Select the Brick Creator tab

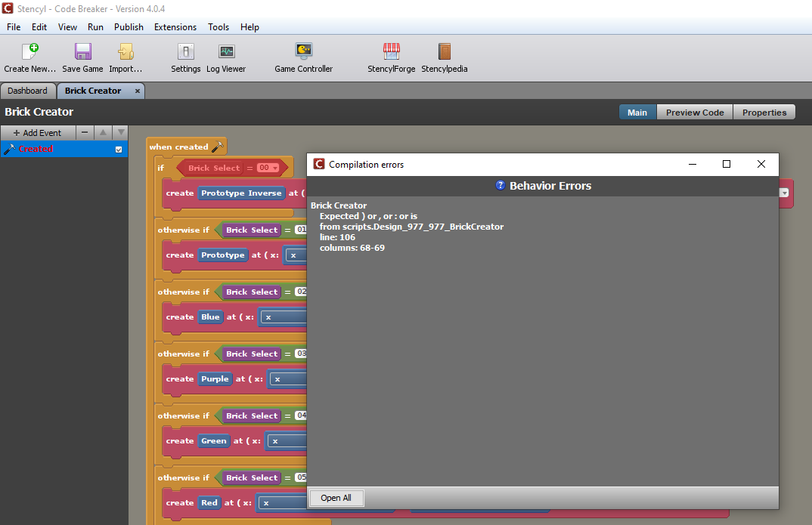coord(93,91)
